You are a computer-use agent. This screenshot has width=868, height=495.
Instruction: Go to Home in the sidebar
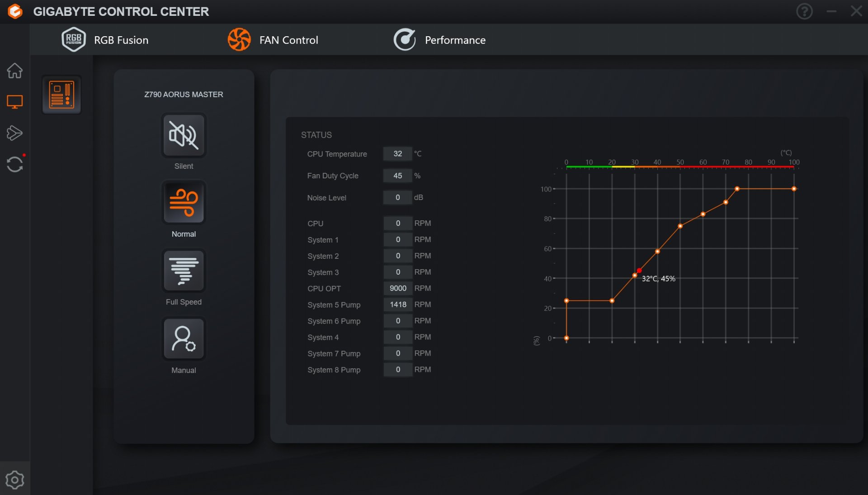click(14, 71)
